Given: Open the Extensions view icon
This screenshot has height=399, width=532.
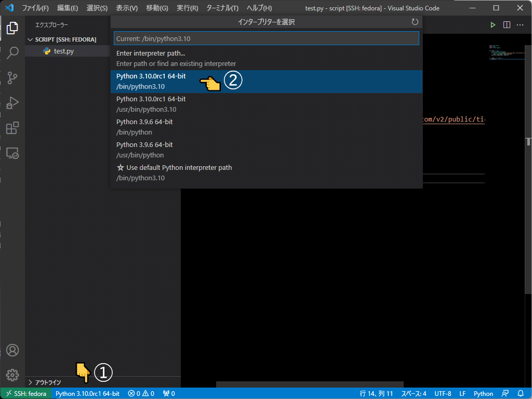Looking at the screenshot, I should [12, 128].
